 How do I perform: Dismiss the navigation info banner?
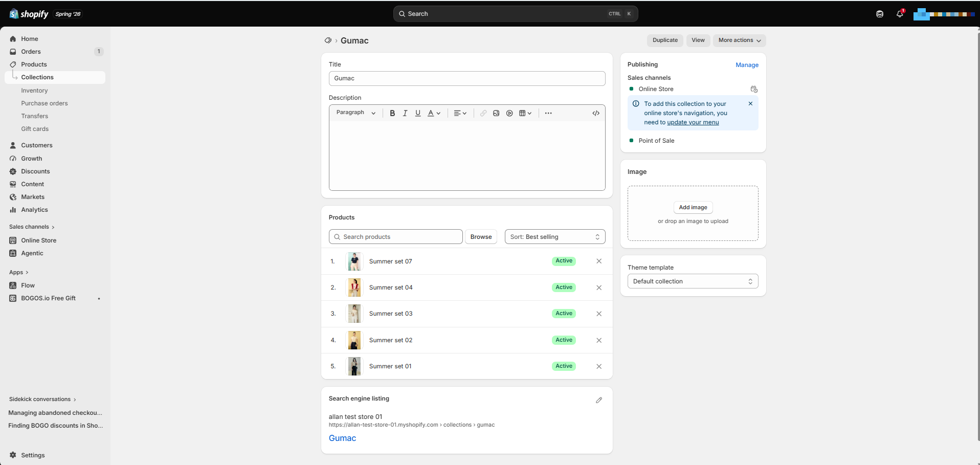pos(750,103)
